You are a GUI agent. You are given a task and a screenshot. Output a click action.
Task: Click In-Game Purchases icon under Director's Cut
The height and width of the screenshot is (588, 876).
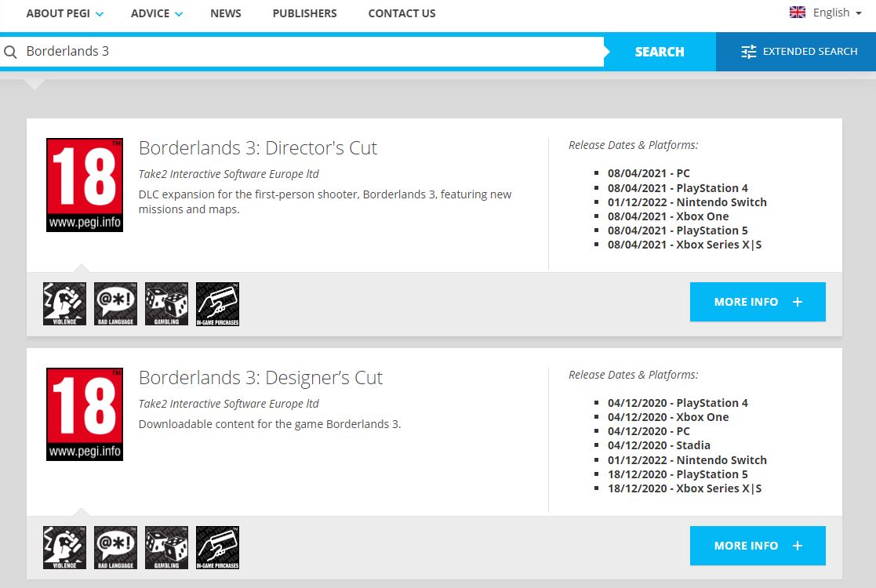pos(217,303)
